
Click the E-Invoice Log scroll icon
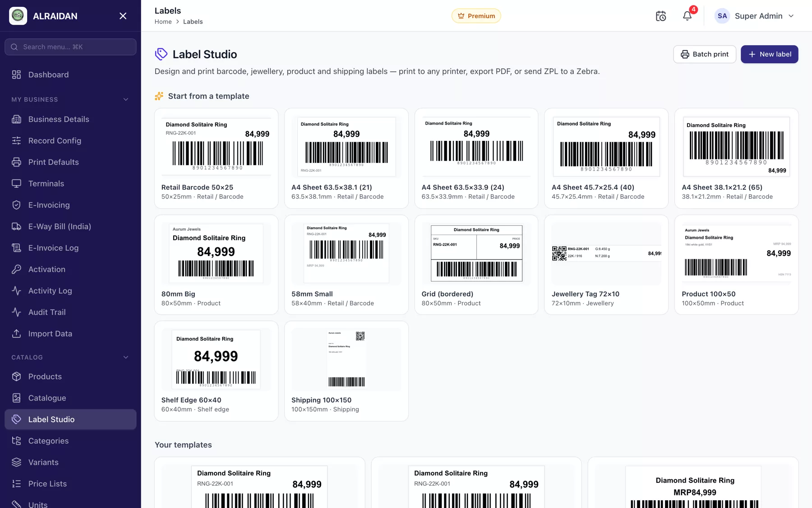pos(16,248)
